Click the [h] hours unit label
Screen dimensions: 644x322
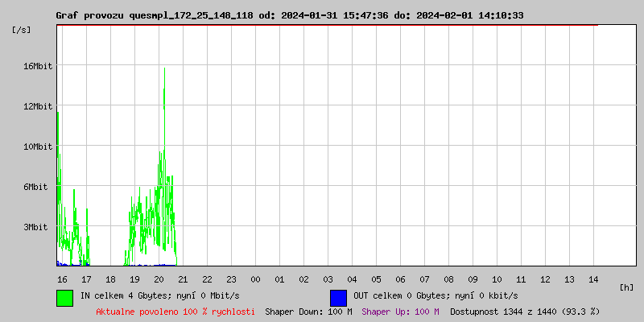click(x=627, y=287)
